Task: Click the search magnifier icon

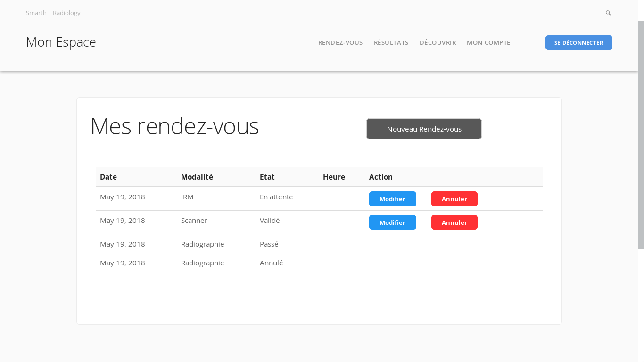Action: (x=608, y=13)
